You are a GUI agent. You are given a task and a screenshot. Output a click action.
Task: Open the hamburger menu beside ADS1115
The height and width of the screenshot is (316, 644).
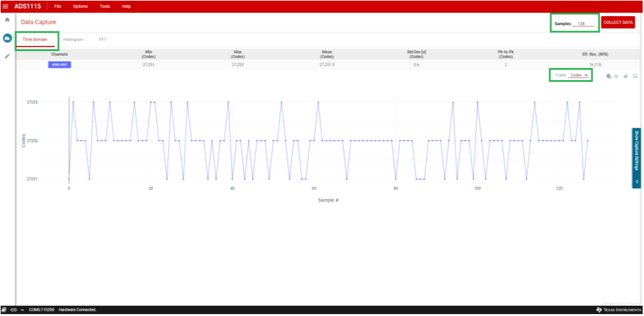[x=6, y=6]
